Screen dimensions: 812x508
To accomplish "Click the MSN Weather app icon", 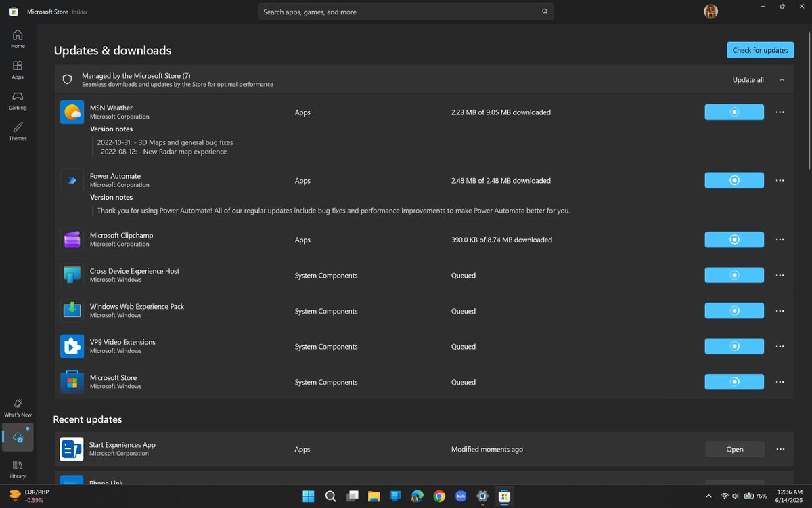I will (x=72, y=112).
